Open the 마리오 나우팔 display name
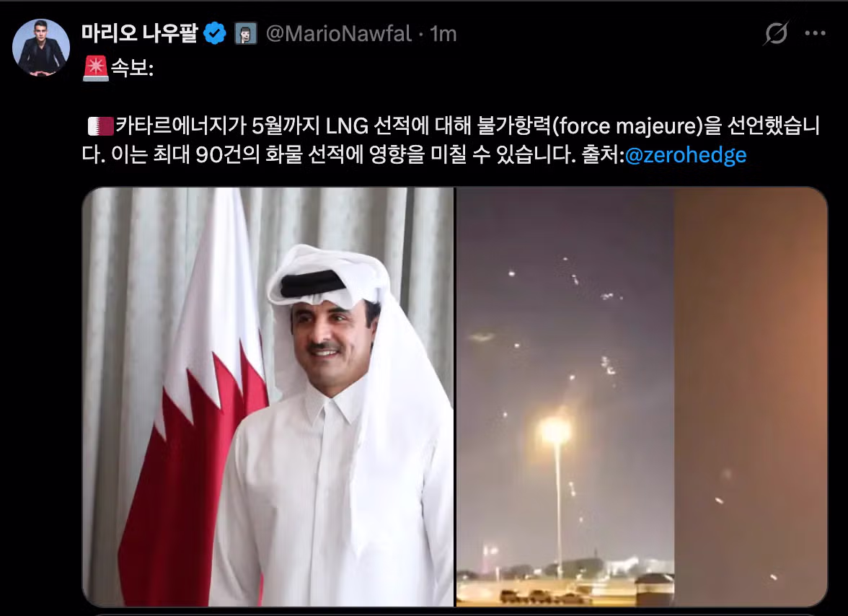 point(140,33)
